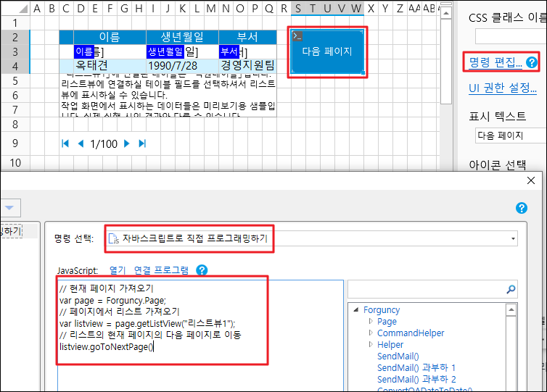Click help icon beside 연결 프로그램

(x=202, y=270)
